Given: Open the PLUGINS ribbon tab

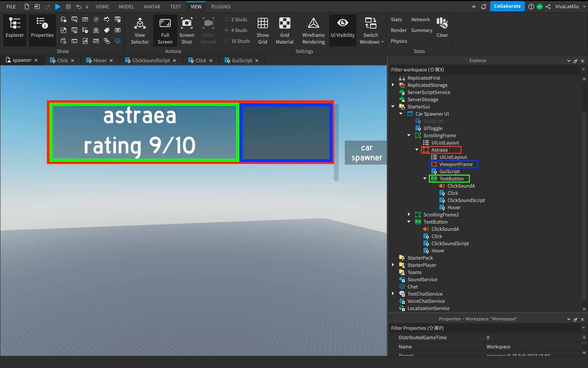Looking at the screenshot, I should (x=221, y=6).
